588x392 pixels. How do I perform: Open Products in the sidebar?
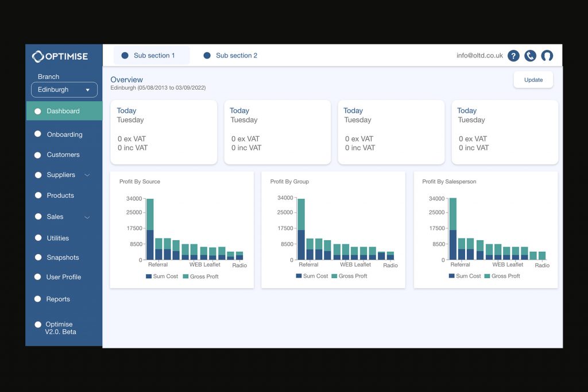(x=60, y=195)
